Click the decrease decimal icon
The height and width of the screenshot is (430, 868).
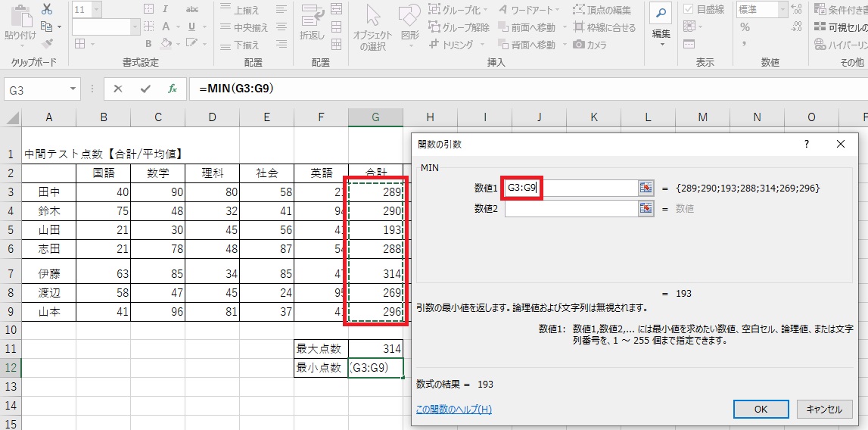(797, 26)
